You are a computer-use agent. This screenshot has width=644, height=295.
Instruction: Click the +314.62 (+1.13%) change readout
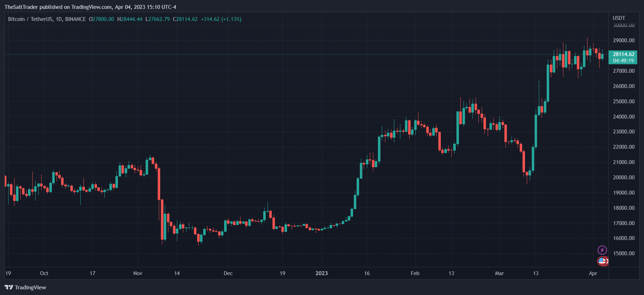click(221, 19)
